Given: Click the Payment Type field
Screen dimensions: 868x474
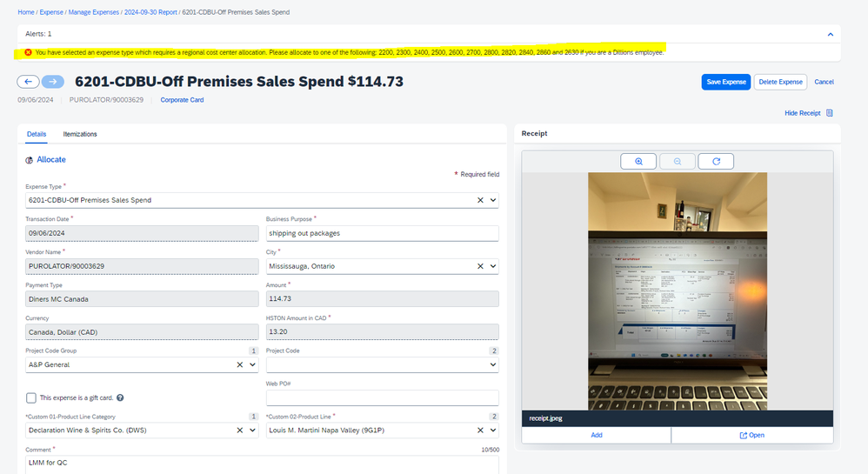Looking at the screenshot, I should pos(142,299).
